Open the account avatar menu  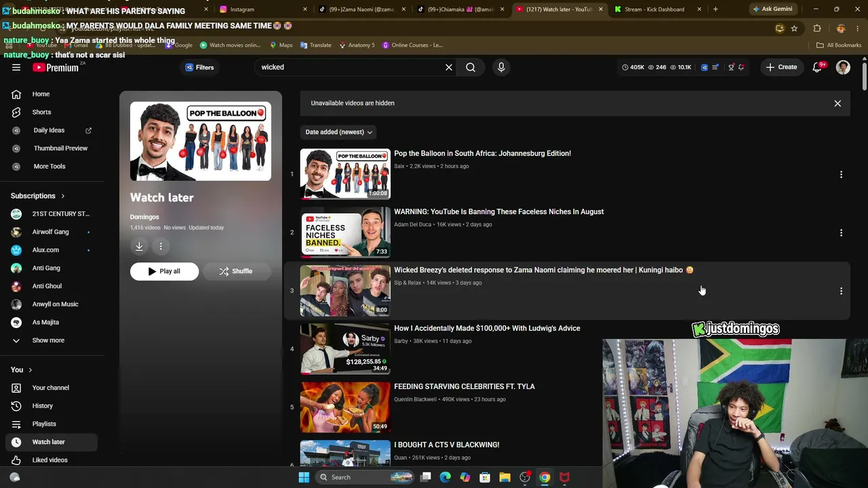[843, 67]
